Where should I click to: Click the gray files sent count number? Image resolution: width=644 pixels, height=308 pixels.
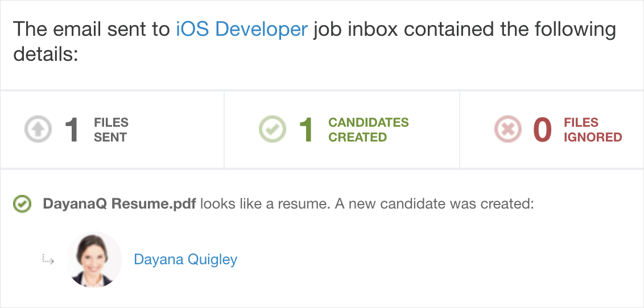tap(72, 130)
